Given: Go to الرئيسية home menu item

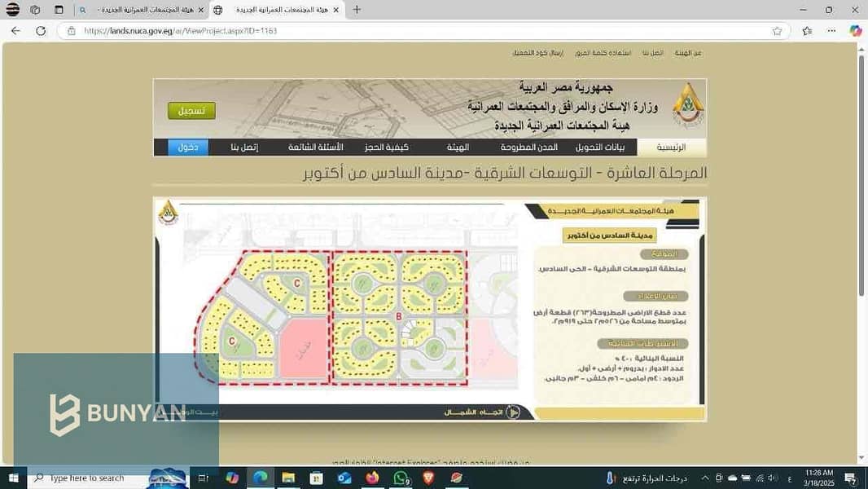Looking at the screenshot, I should click(x=671, y=148).
